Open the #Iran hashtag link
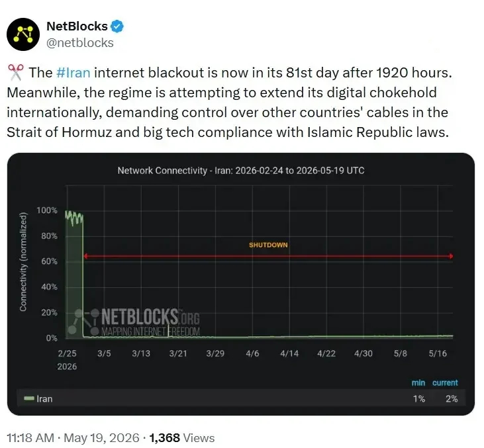The image size is (484, 448). tap(73, 73)
